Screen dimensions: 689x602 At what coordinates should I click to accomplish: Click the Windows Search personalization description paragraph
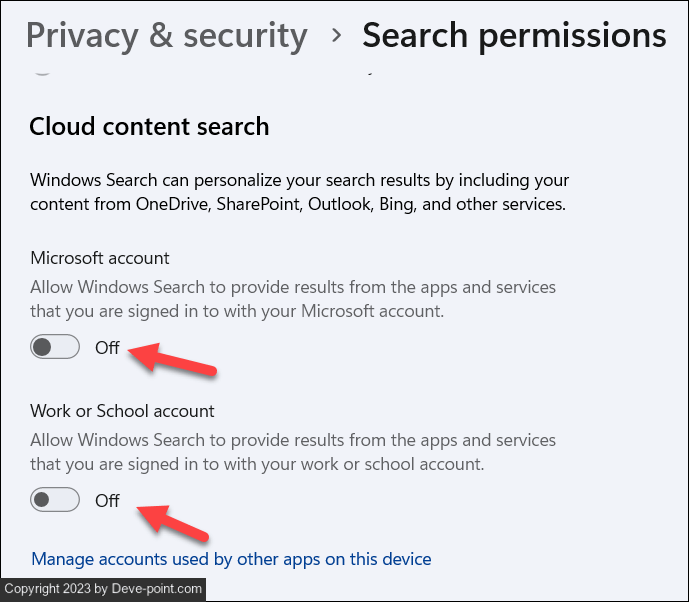299,193
